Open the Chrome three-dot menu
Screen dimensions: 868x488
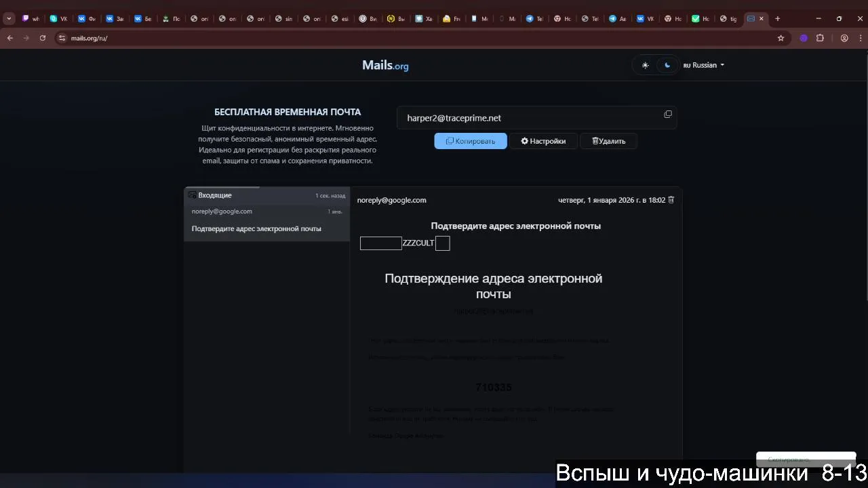point(859,38)
